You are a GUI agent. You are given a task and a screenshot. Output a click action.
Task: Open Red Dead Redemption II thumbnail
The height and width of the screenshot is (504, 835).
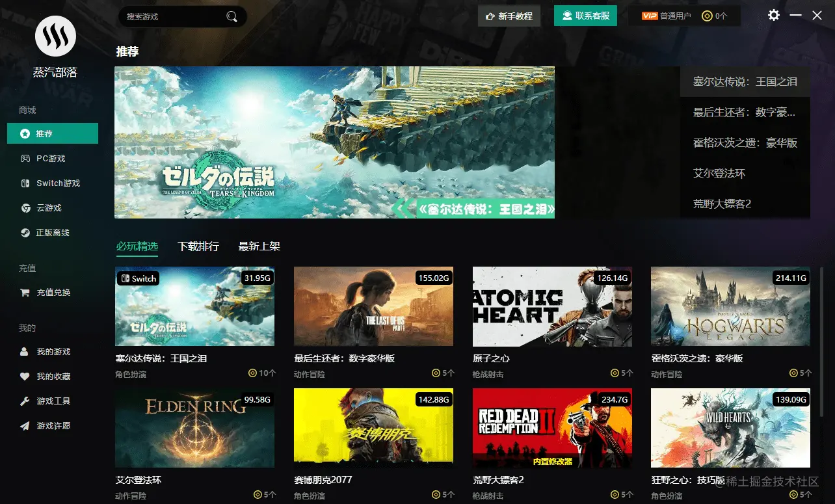click(x=552, y=428)
